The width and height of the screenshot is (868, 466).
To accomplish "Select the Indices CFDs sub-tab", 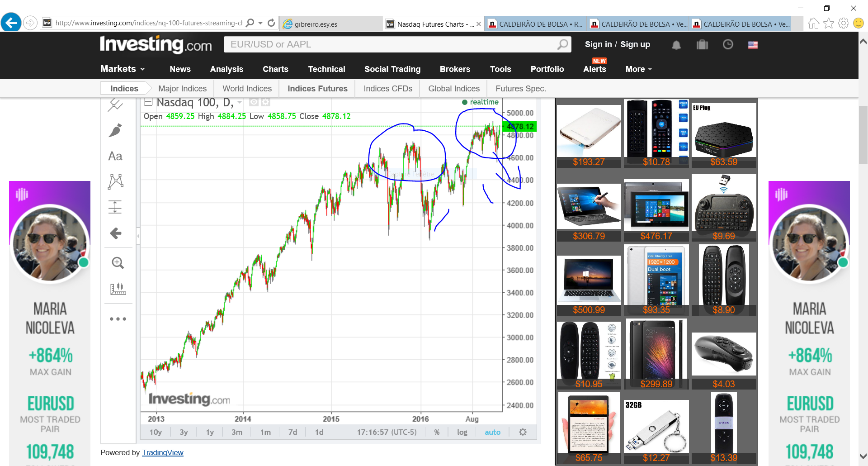I will click(x=388, y=89).
